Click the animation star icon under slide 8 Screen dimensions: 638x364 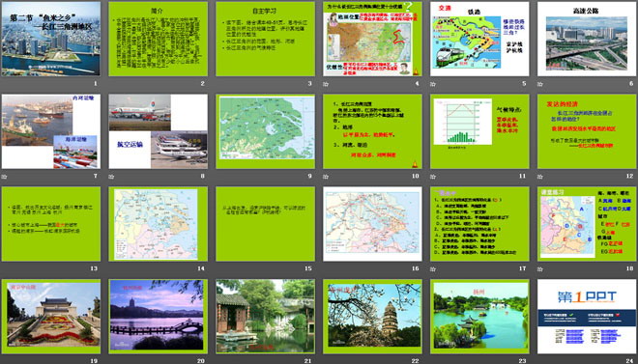(x=111, y=177)
